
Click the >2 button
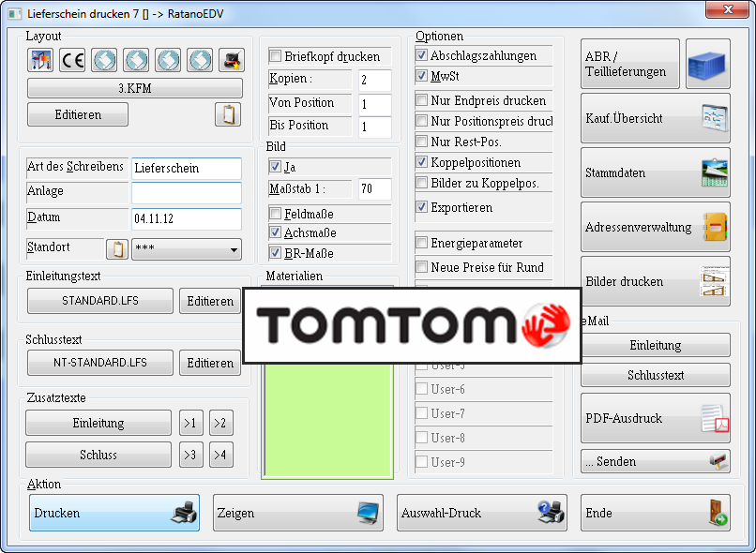(221, 423)
